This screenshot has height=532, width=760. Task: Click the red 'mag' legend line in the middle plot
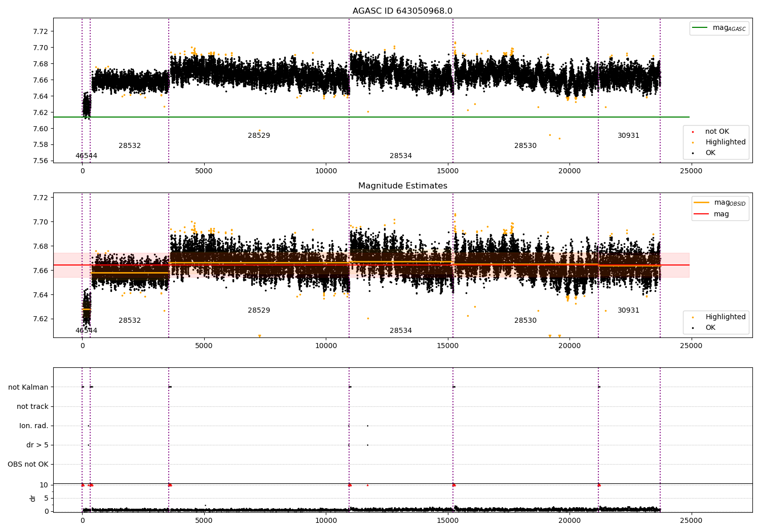click(x=702, y=214)
